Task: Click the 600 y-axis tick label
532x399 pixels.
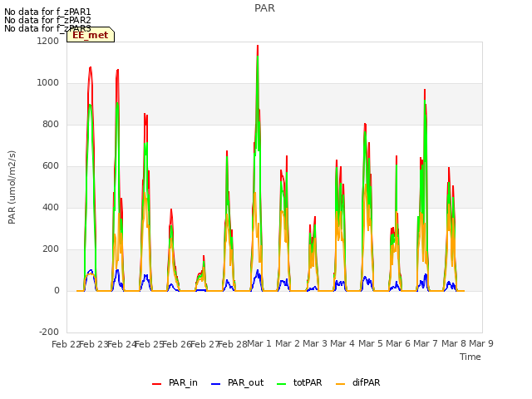Action: tap(51, 166)
